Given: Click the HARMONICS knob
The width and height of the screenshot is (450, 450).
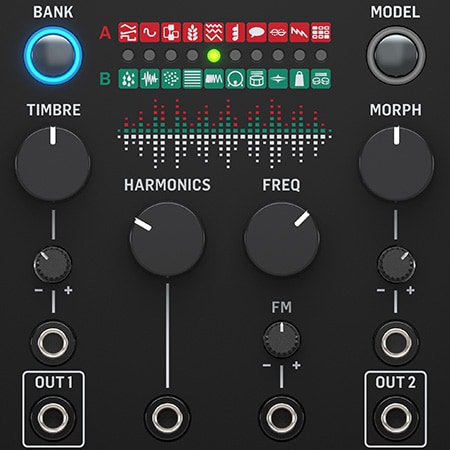Looking at the screenshot, I should (167, 239).
